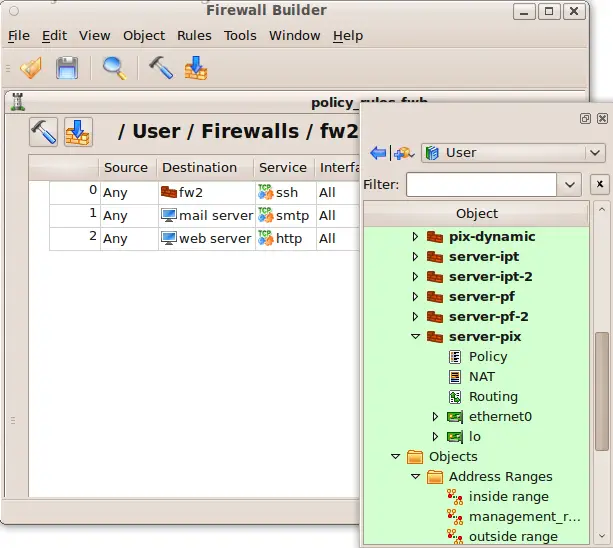
Task: Open the Filter history dropdown arrow
Action: (x=570, y=184)
